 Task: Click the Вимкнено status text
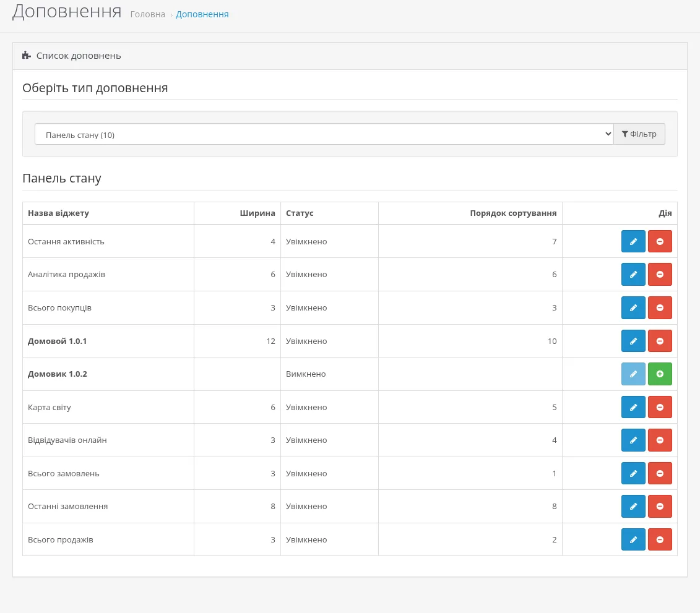[306, 374]
